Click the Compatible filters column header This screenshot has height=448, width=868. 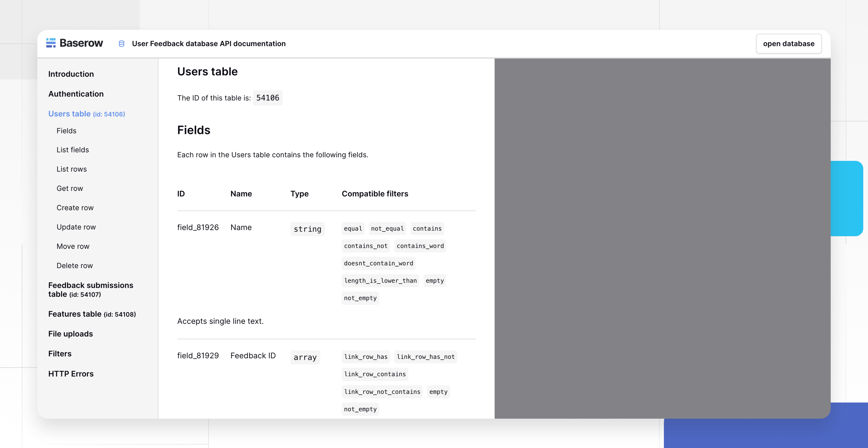tap(375, 194)
